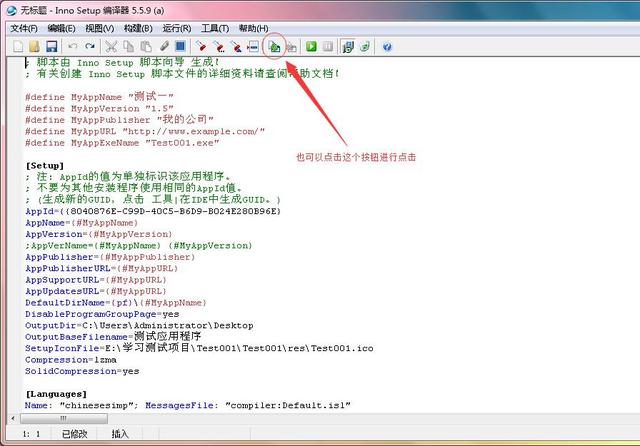Cut selection with the scissors icon
Screen dimensions: 640x446
(111, 47)
